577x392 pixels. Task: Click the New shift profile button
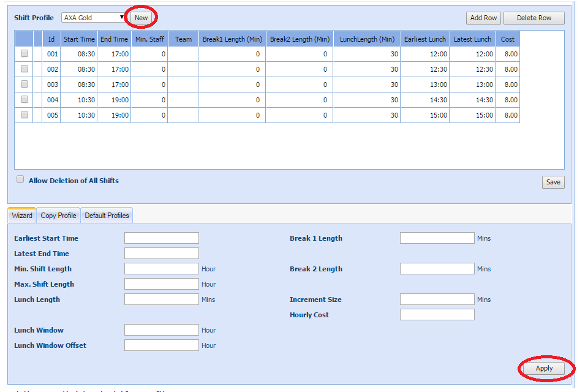tap(141, 18)
